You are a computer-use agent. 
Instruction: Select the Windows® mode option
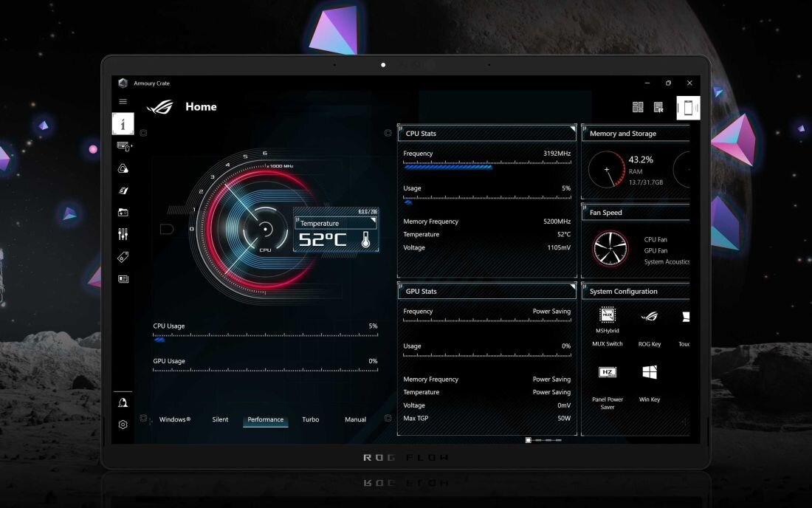click(175, 419)
